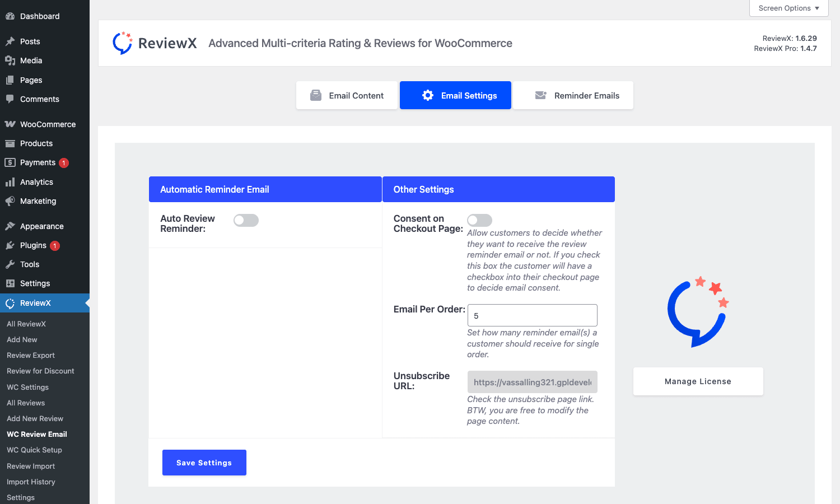Click the ReviewX Pro 1.4.7 version text
Screen dimensions: 840x504
coord(785,48)
